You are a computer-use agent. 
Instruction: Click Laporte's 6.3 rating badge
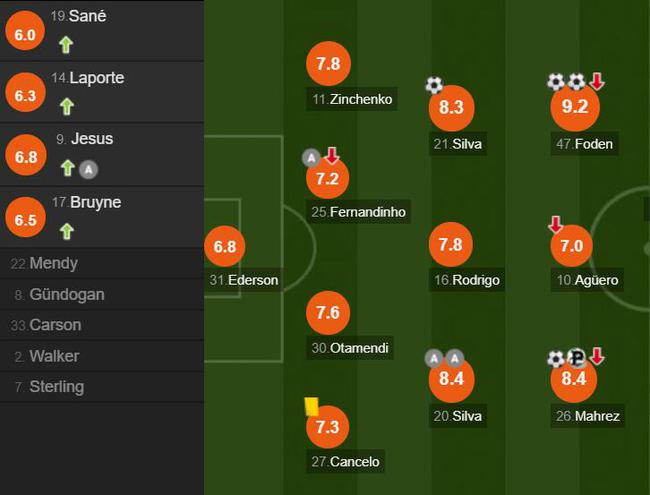25,95
